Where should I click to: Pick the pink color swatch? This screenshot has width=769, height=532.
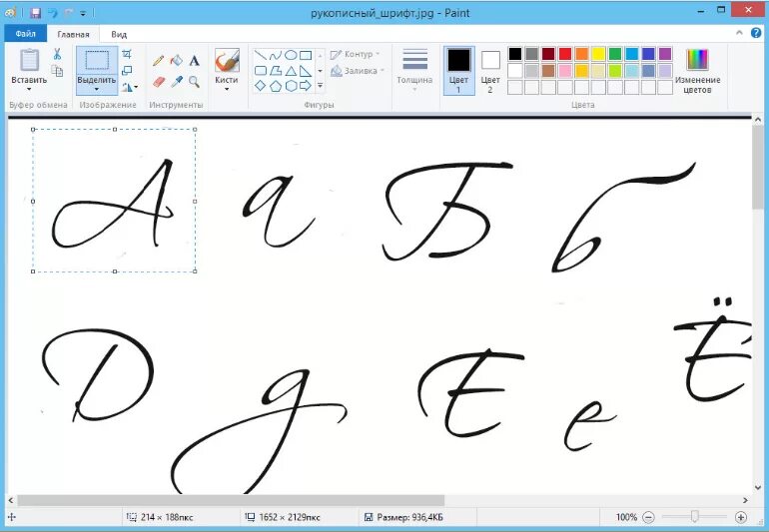[x=565, y=71]
